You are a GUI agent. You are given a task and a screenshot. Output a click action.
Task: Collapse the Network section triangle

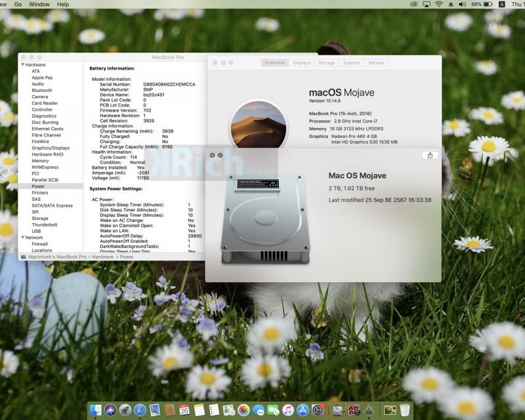pos(22,238)
